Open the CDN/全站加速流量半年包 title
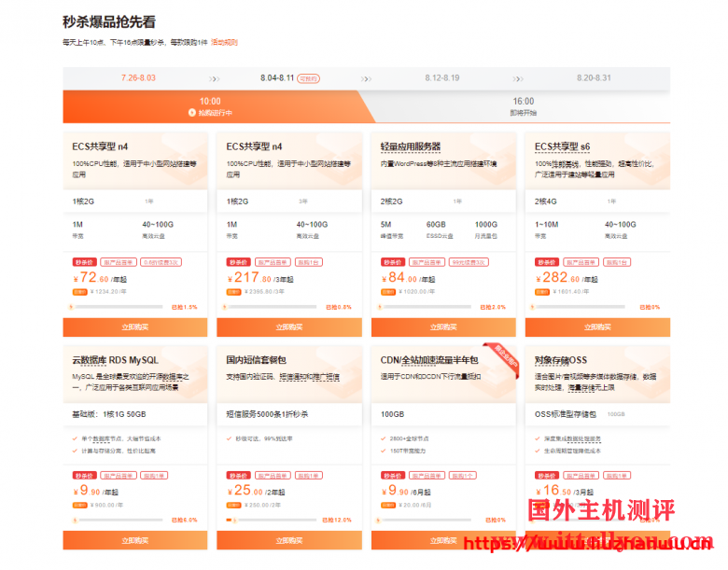The image size is (728, 570). pos(429,360)
